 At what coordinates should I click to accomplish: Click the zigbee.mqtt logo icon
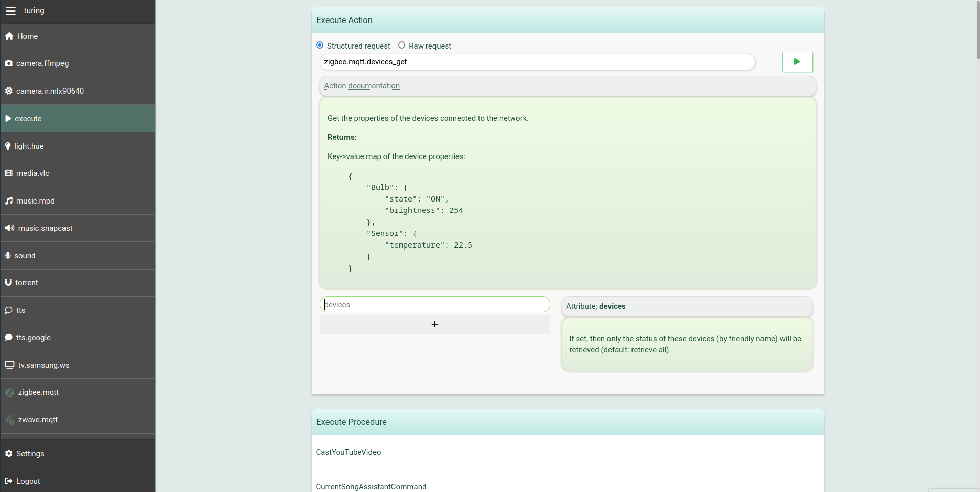click(10, 393)
